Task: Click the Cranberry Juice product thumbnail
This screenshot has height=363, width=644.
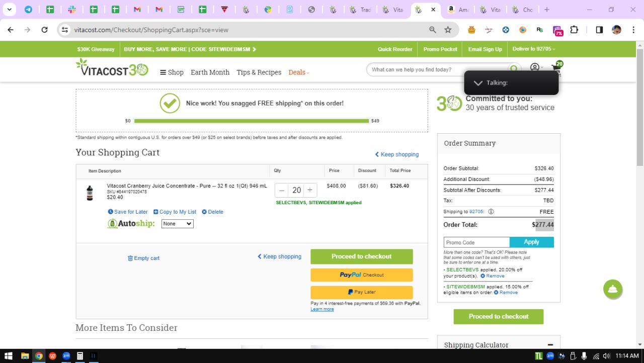Action: coord(90,193)
